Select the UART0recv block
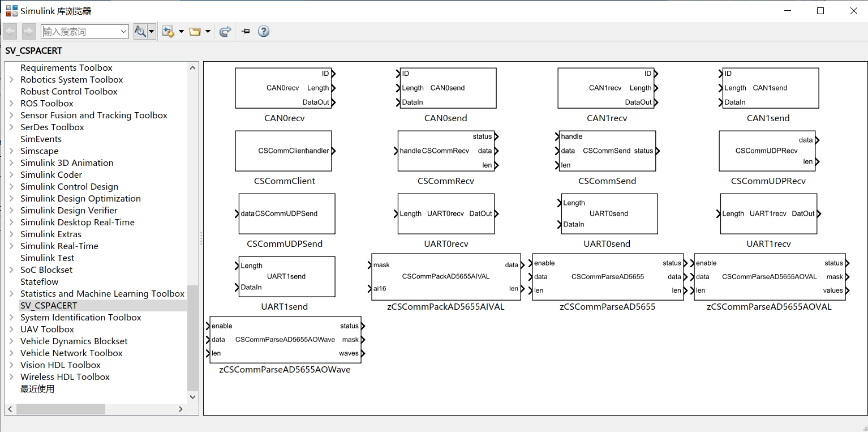Screen dimensions: 868x432 (x=446, y=214)
